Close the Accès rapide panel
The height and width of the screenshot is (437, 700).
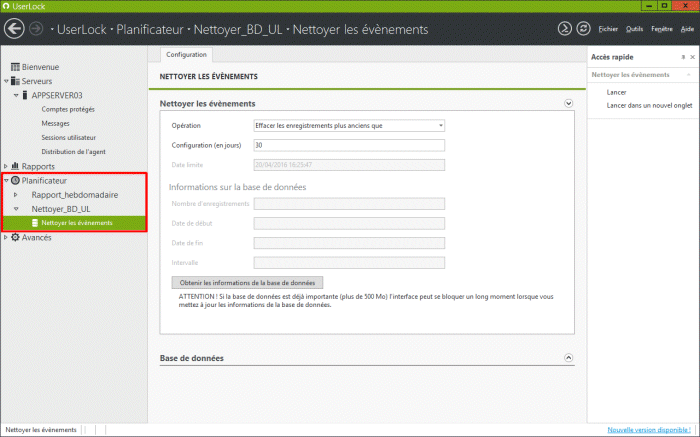[692, 57]
